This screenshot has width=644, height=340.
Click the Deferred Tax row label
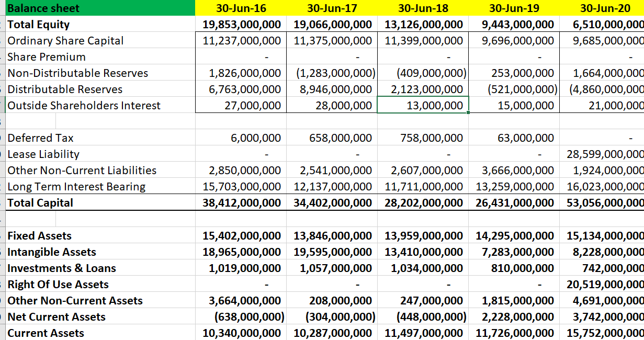tap(39, 138)
